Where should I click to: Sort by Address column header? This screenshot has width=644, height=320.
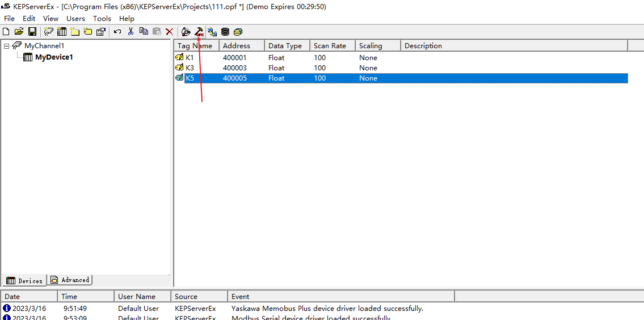[242, 45]
